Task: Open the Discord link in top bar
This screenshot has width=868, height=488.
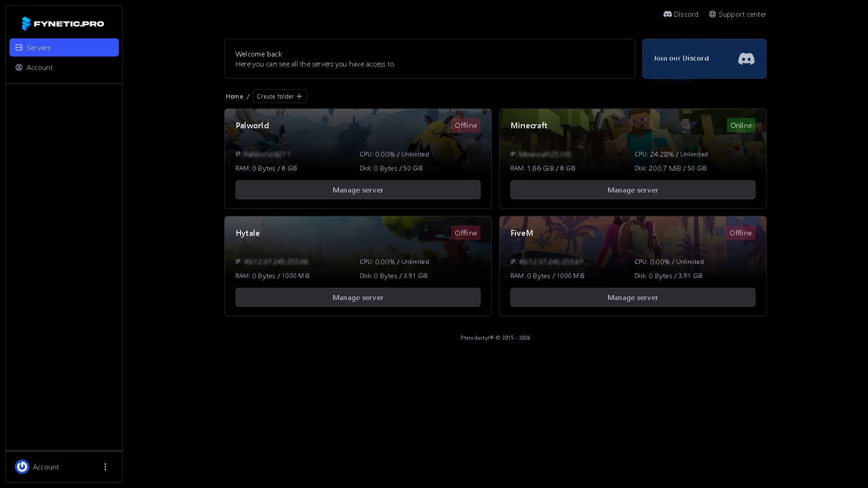Action: (x=681, y=14)
